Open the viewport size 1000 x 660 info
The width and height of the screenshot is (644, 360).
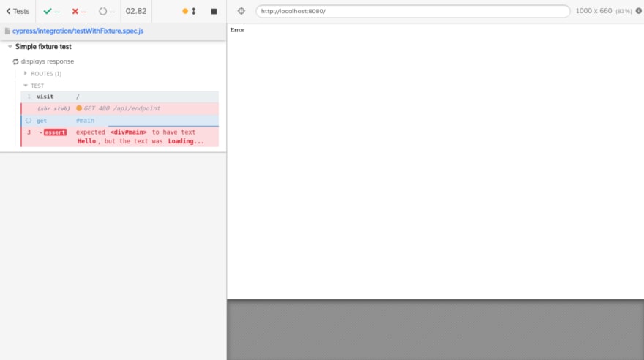[x=604, y=11]
